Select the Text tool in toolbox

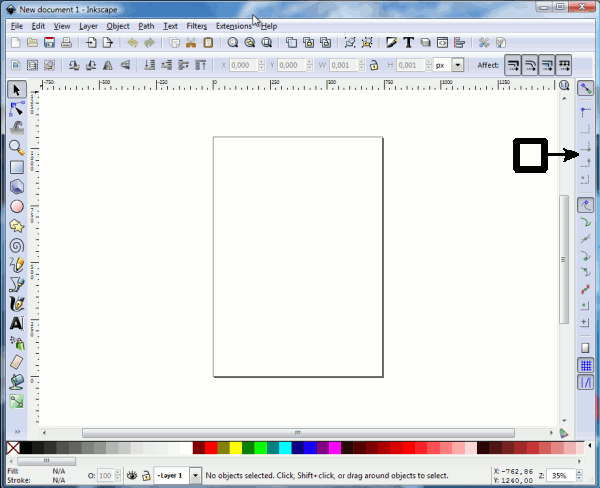[x=17, y=323]
